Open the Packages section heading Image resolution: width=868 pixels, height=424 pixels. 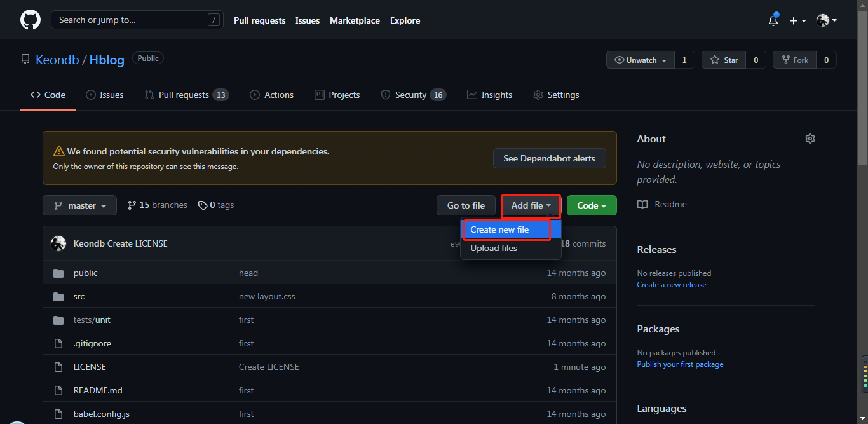pos(658,329)
